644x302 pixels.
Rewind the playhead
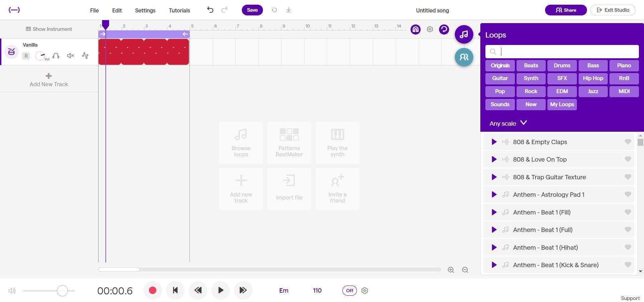pos(198,290)
